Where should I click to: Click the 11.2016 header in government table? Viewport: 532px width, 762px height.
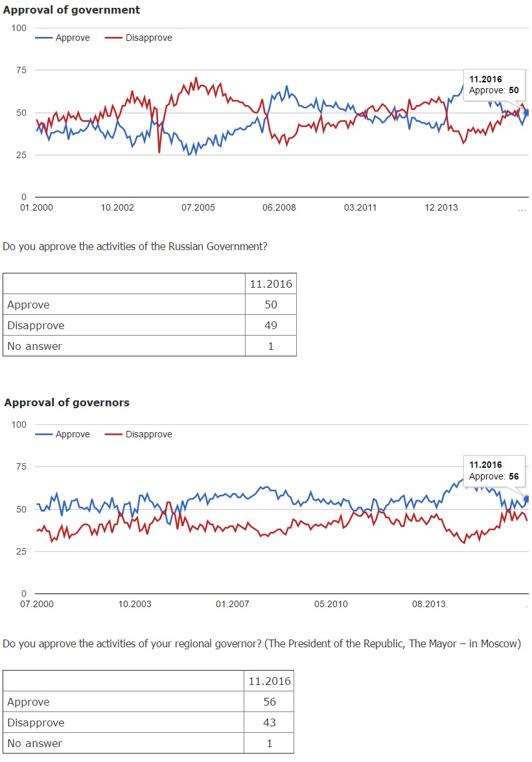(271, 284)
